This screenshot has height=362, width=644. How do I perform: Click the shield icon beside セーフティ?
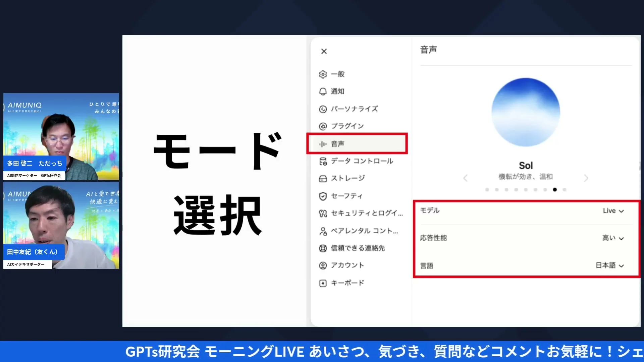323,196
